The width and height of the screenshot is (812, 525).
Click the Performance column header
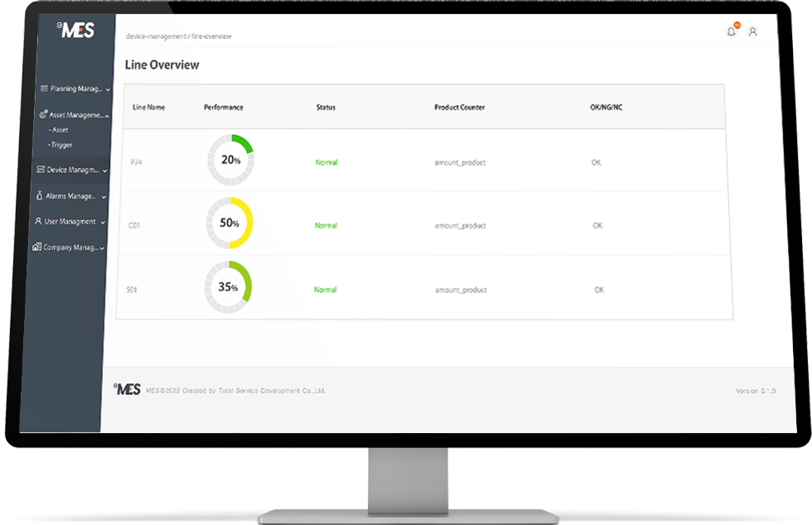[x=224, y=108]
